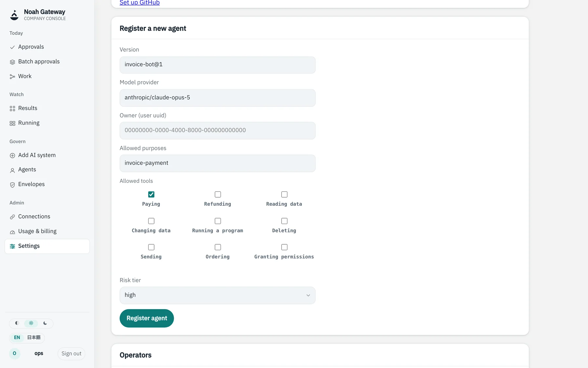Select the EN language option
Viewport: 588px width, 368px height.
17,338
